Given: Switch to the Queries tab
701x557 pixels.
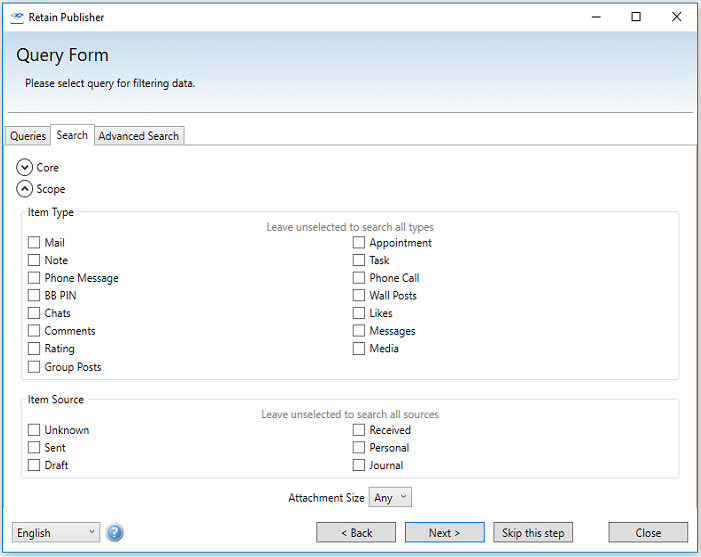Looking at the screenshot, I should click(x=28, y=136).
